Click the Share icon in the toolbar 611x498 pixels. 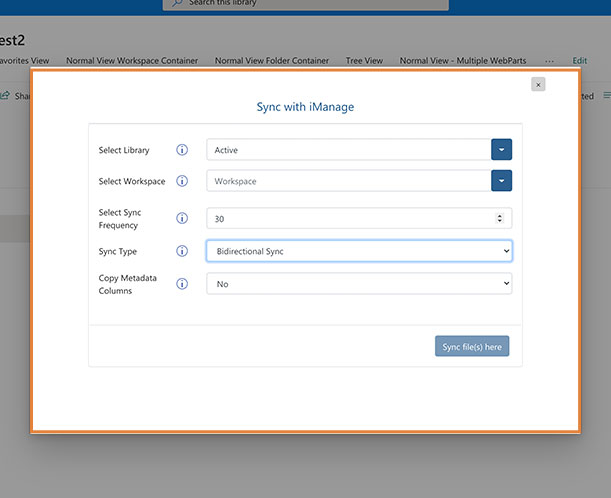coord(5,95)
